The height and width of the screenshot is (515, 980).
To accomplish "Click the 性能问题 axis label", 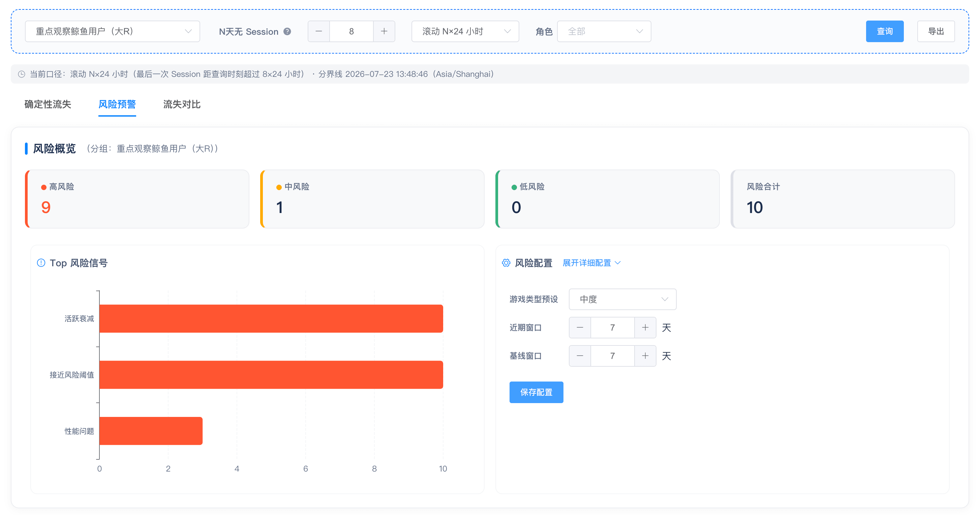I will 79,431.
